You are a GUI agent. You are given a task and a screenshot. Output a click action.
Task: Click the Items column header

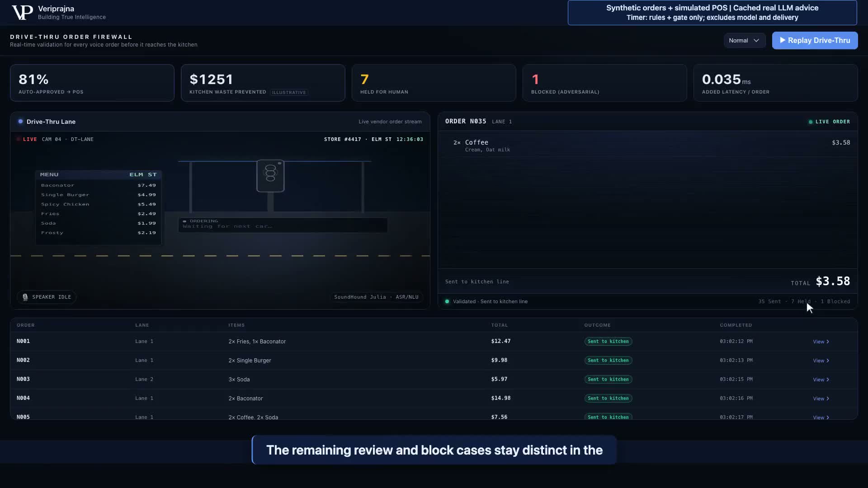[x=236, y=325]
